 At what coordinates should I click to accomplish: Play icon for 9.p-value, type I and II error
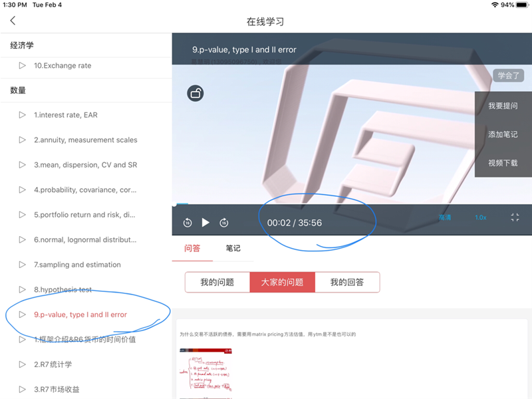(23, 315)
